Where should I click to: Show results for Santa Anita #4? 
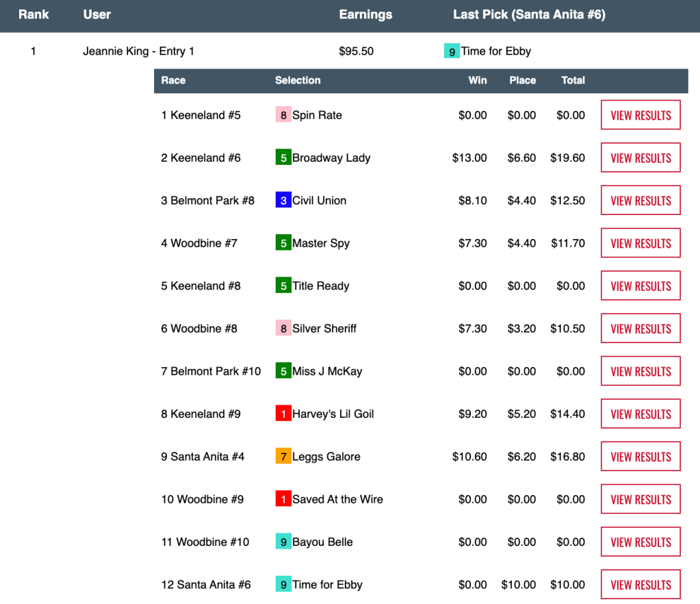click(x=640, y=457)
